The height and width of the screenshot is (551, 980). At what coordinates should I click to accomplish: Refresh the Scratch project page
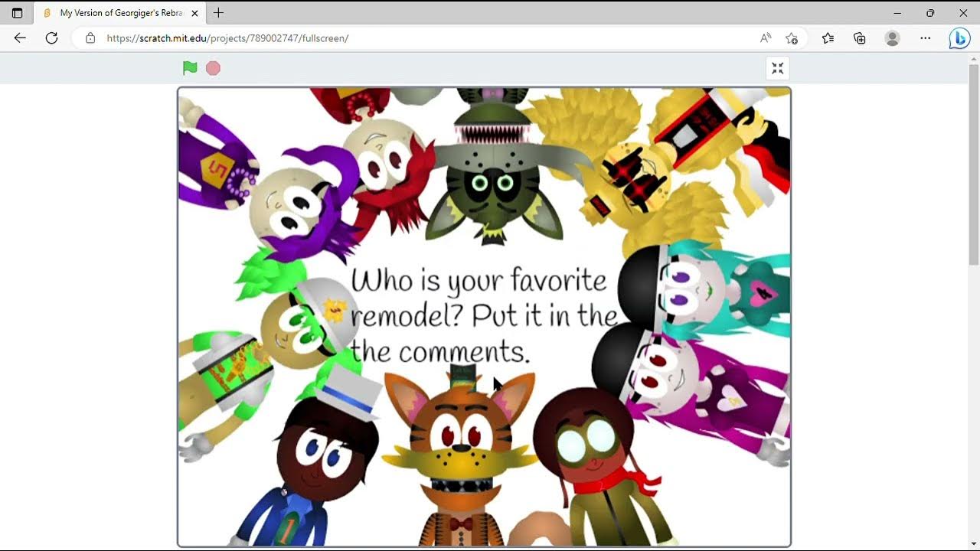pos(51,37)
